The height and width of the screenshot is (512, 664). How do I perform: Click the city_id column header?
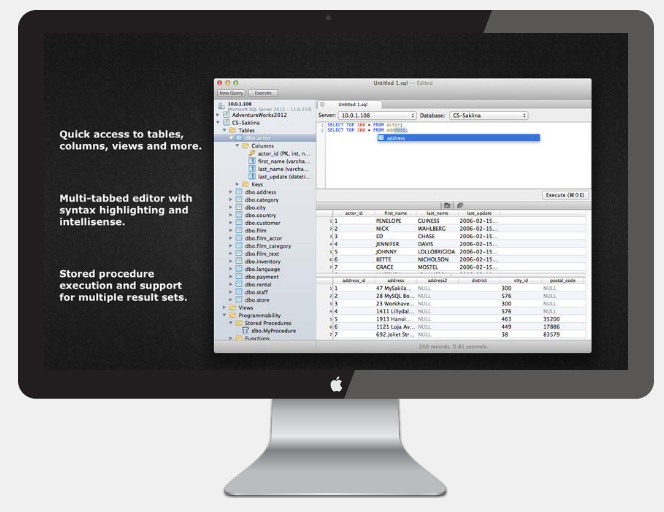pos(520,280)
